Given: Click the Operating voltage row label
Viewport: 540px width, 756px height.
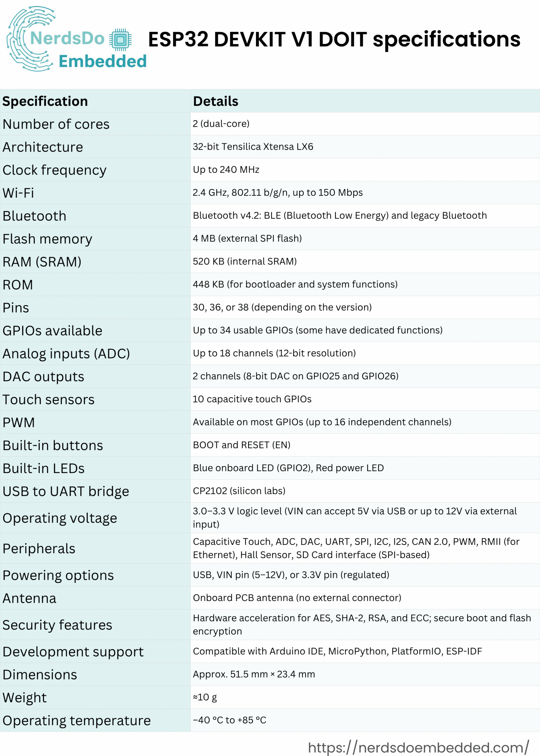Looking at the screenshot, I should click(x=60, y=518).
